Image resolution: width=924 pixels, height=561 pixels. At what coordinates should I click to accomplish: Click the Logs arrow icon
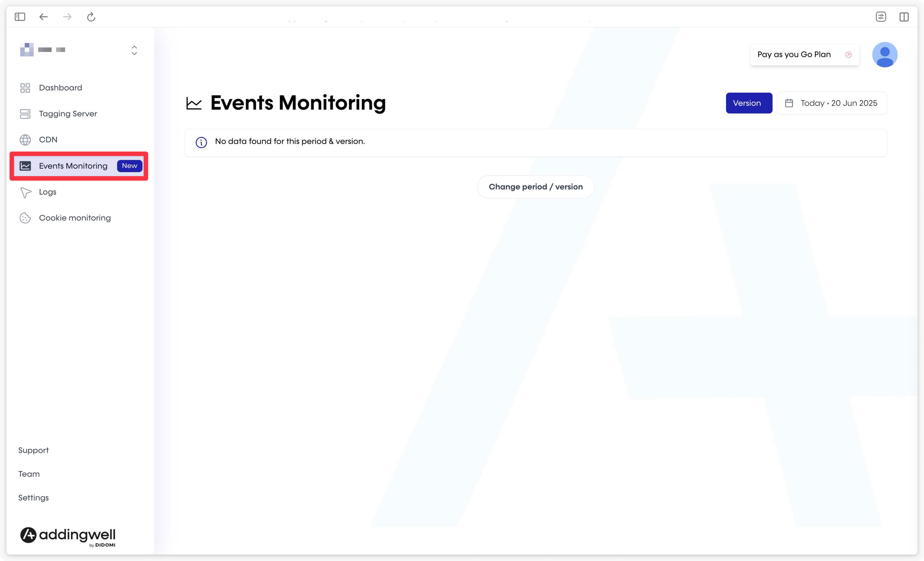point(25,192)
